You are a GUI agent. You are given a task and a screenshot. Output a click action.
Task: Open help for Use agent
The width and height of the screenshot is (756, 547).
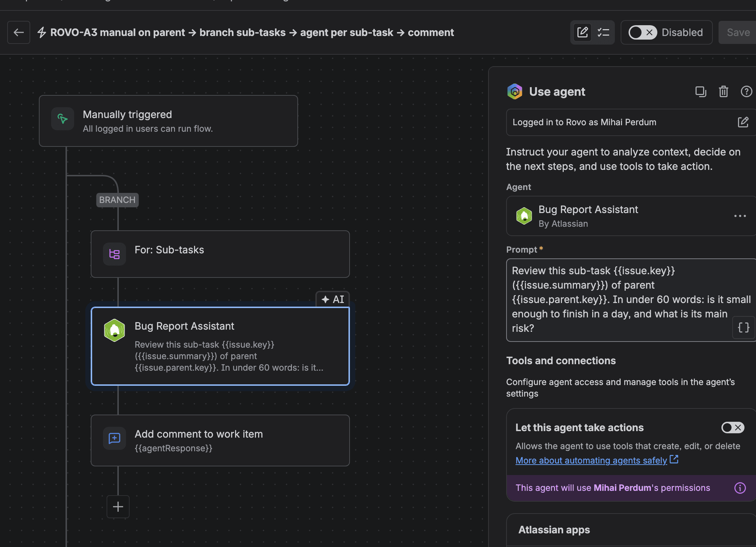746,92
